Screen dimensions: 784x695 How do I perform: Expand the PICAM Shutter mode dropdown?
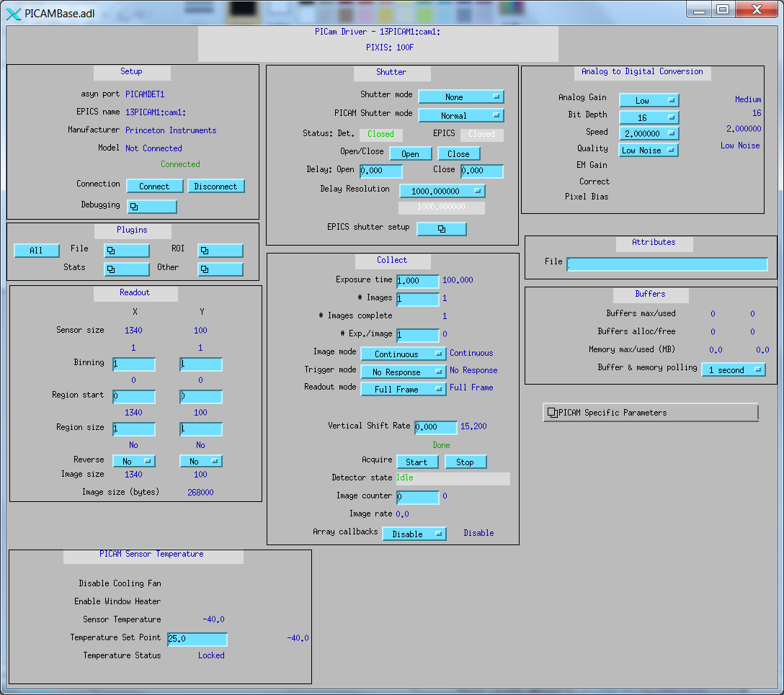[461, 115]
